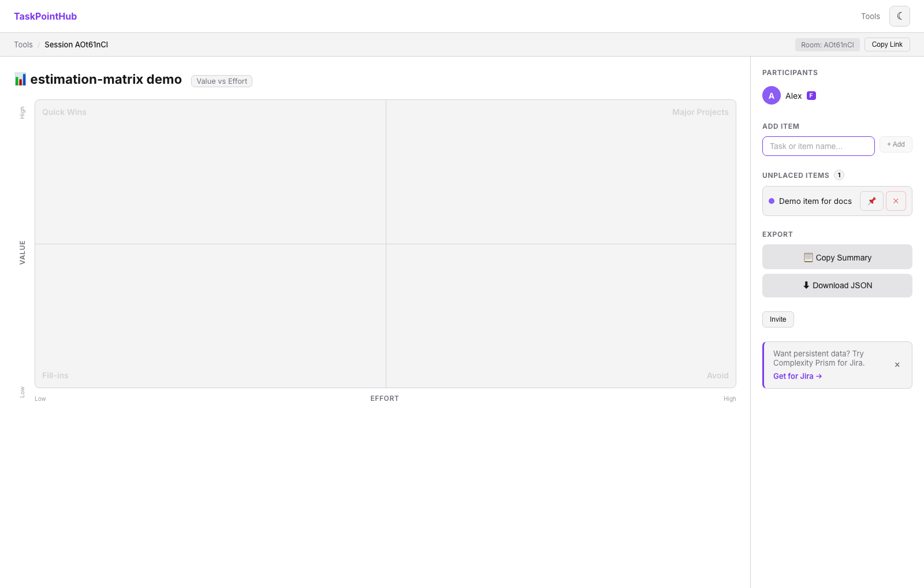
Task: Click the purple Alex avatar
Action: point(772,95)
